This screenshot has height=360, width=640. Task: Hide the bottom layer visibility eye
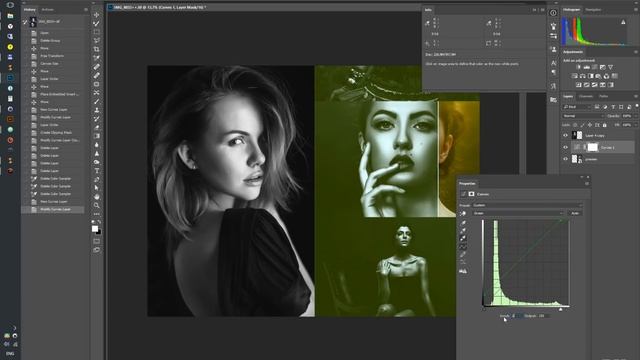click(x=566, y=159)
